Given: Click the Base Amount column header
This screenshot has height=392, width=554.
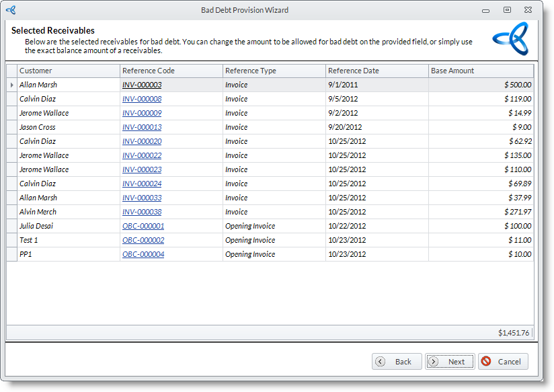Looking at the screenshot, I should [481, 71].
